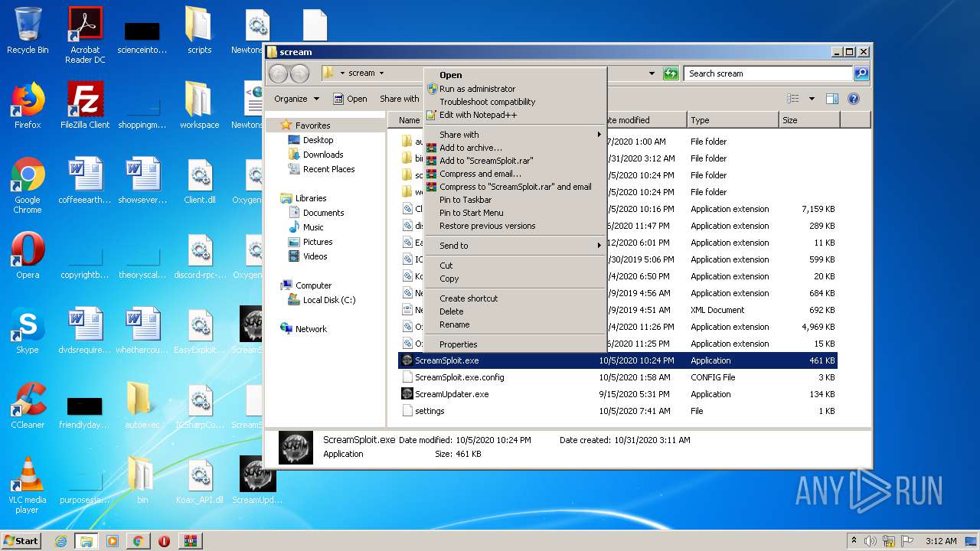
Task: Select the settings file row
Action: coord(618,411)
